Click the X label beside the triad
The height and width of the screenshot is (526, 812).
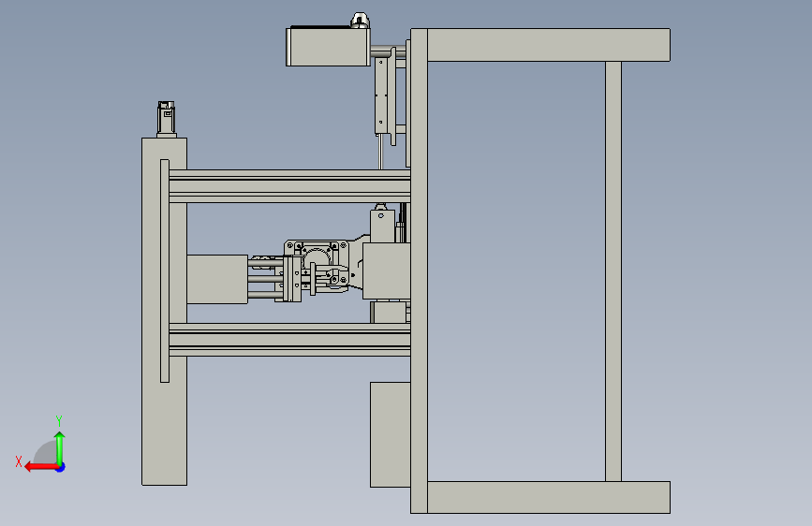[x=19, y=461]
